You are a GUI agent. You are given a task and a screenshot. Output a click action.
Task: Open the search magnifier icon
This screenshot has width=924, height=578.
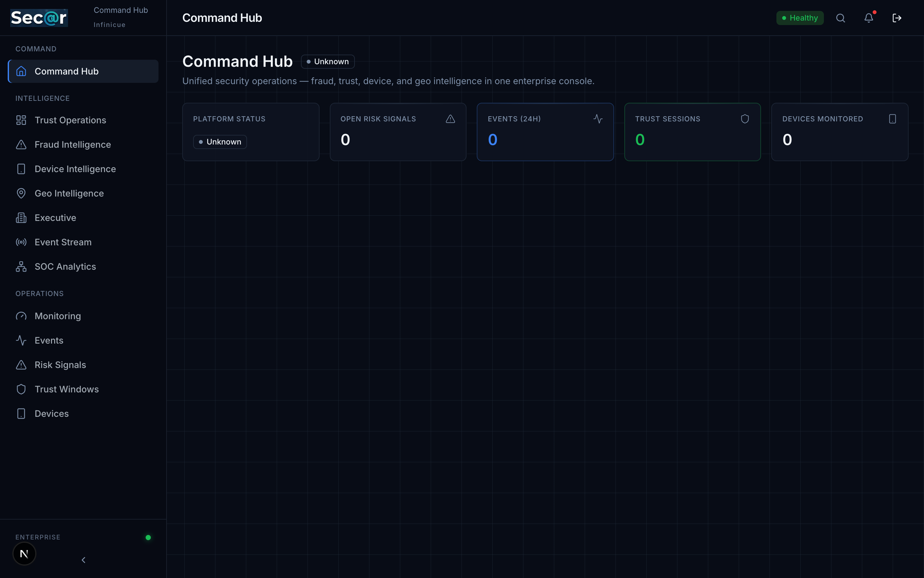point(840,18)
